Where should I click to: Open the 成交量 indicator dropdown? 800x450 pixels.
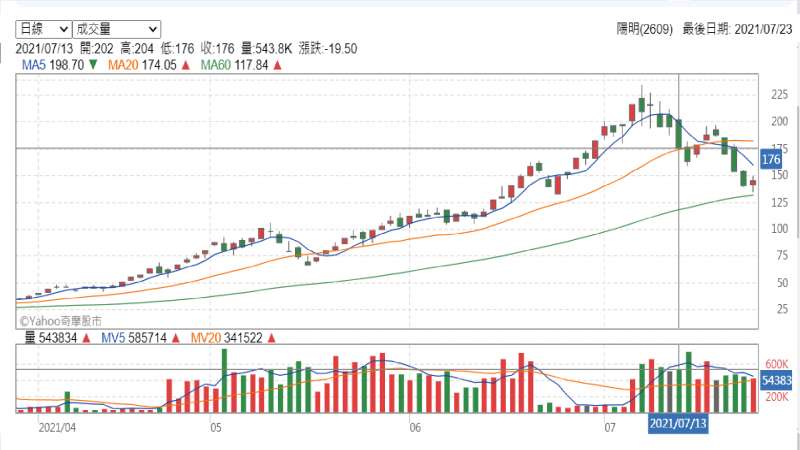tap(117, 29)
